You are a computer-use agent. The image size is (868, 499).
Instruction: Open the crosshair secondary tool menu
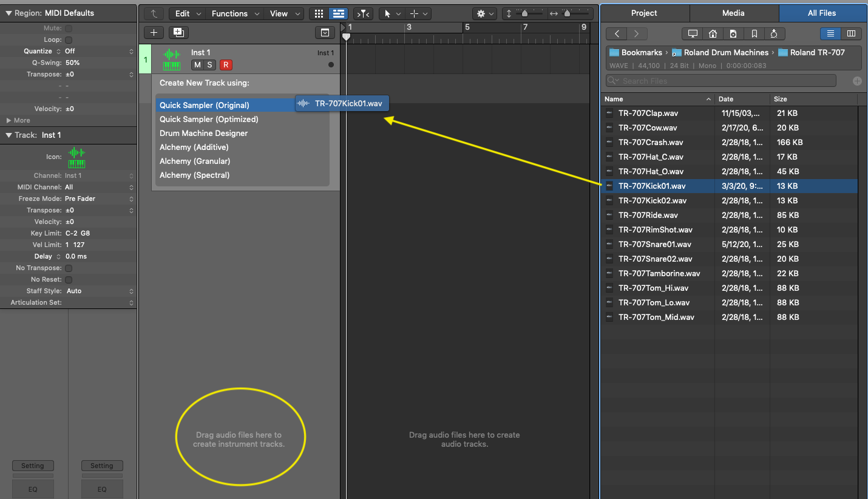point(418,13)
